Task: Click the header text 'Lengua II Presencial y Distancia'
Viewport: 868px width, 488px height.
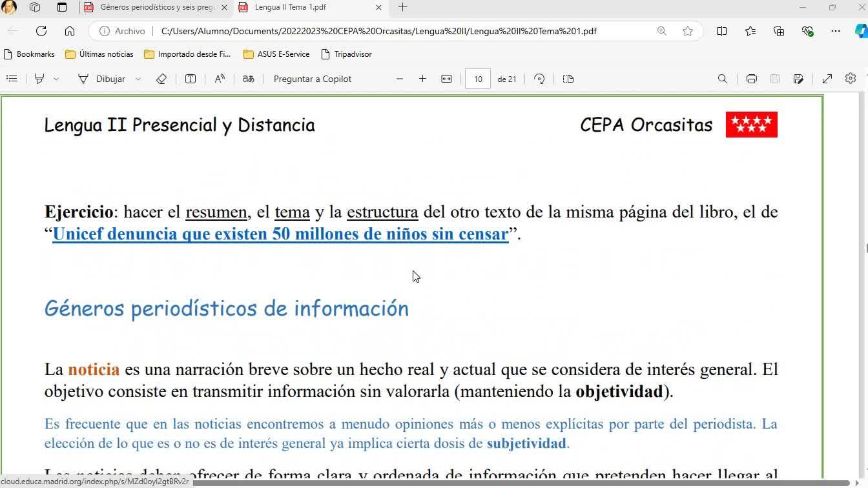Action: click(180, 125)
